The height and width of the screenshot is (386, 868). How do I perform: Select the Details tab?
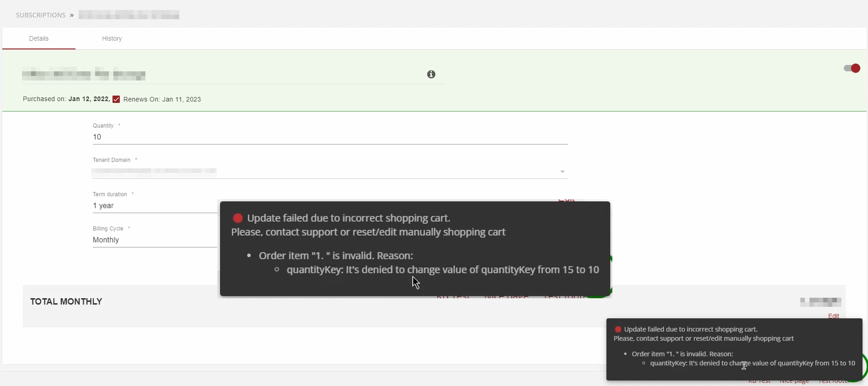39,38
